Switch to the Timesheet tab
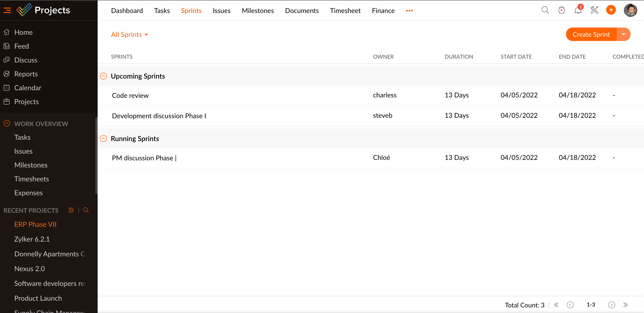This screenshot has height=313, width=644. (345, 11)
